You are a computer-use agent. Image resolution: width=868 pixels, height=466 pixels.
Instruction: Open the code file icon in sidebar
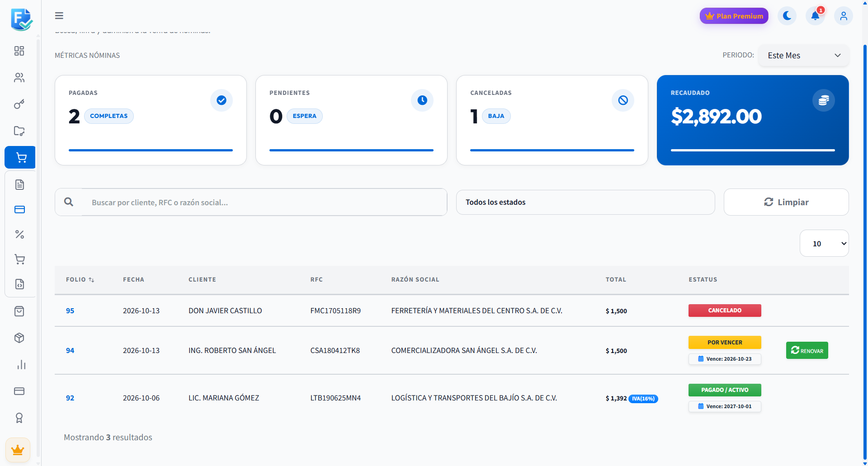[19, 284]
